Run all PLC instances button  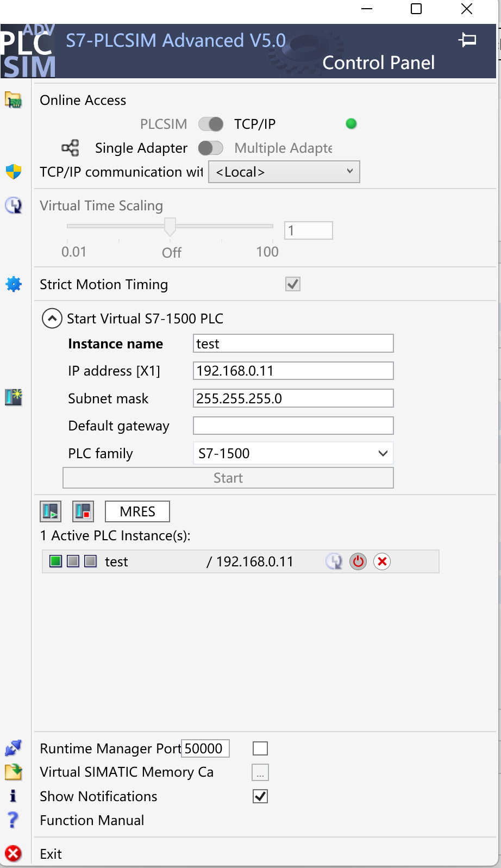51,511
